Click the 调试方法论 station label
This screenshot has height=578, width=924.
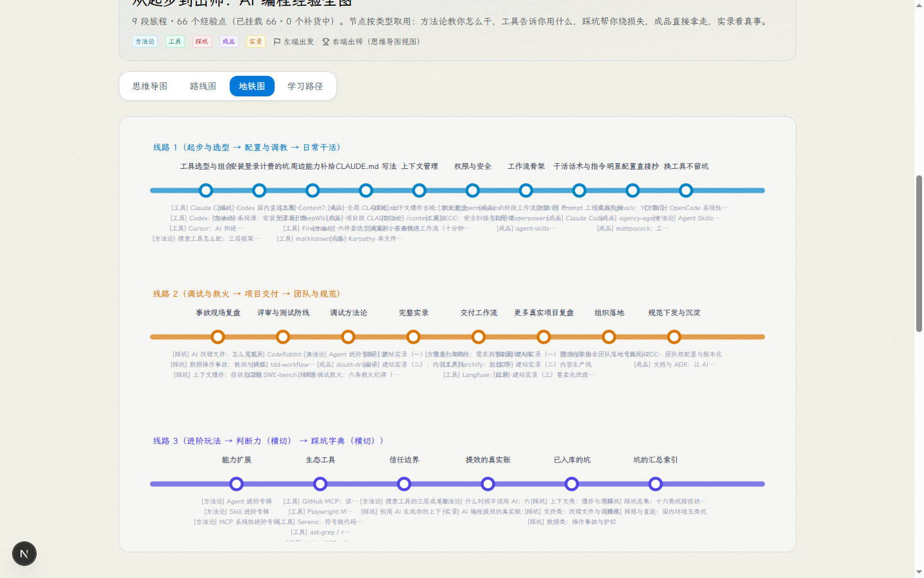pyautogui.click(x=348, y=313)
